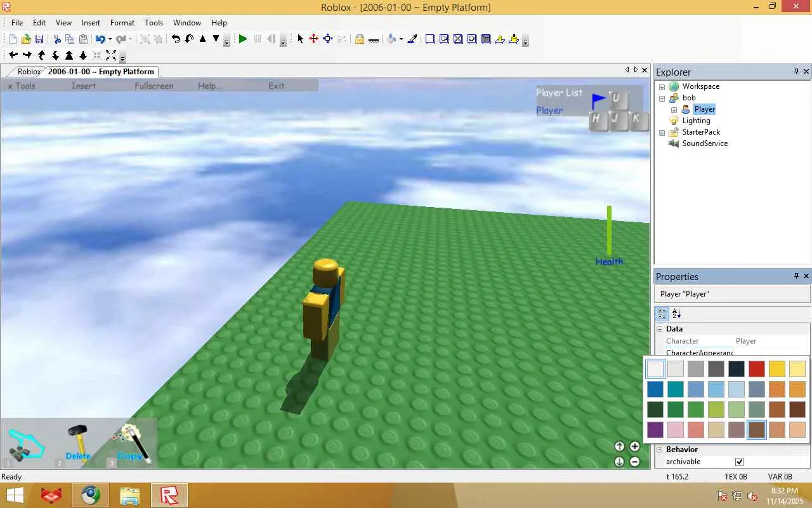Click the smooth surface square icon
Viewport: 812px width, 508px height.
430,39
